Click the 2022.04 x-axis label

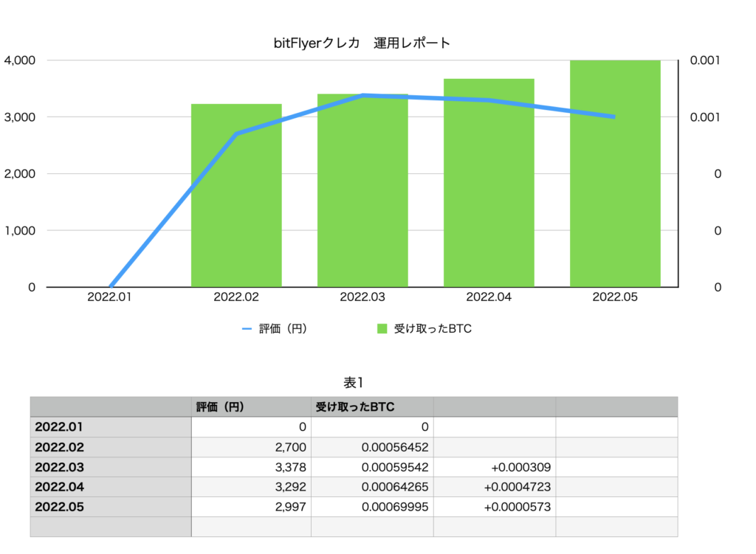point(489,297)
